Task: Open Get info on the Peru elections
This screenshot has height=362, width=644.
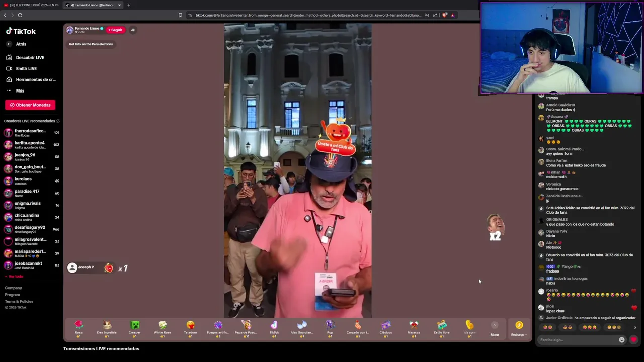Action: (x=91, y=44)
